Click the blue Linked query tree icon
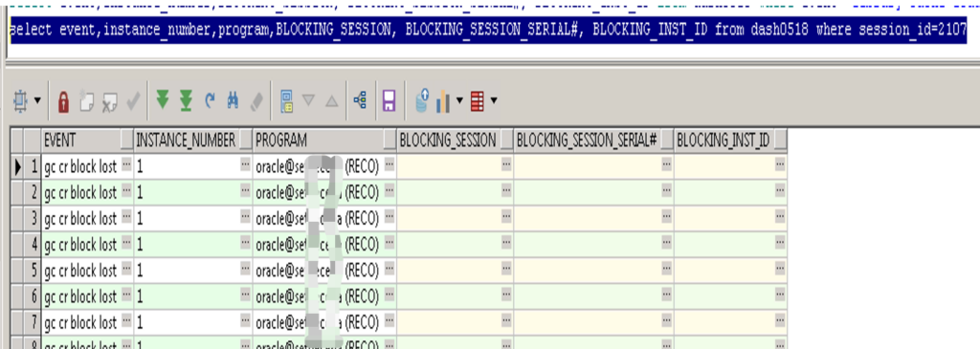This screenshot has width=980, height=349. click(x=360, y=99)
